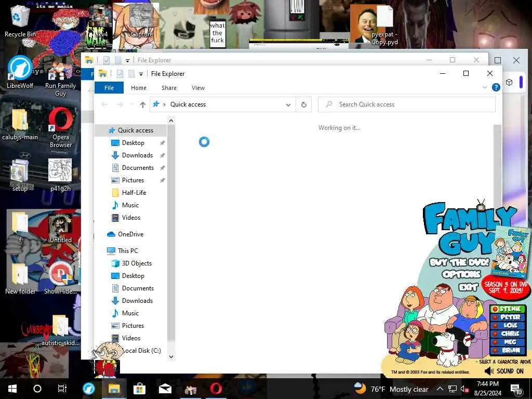
Task: Select the pyexpat - Copy.pyd file
Action: coord(384,25)
